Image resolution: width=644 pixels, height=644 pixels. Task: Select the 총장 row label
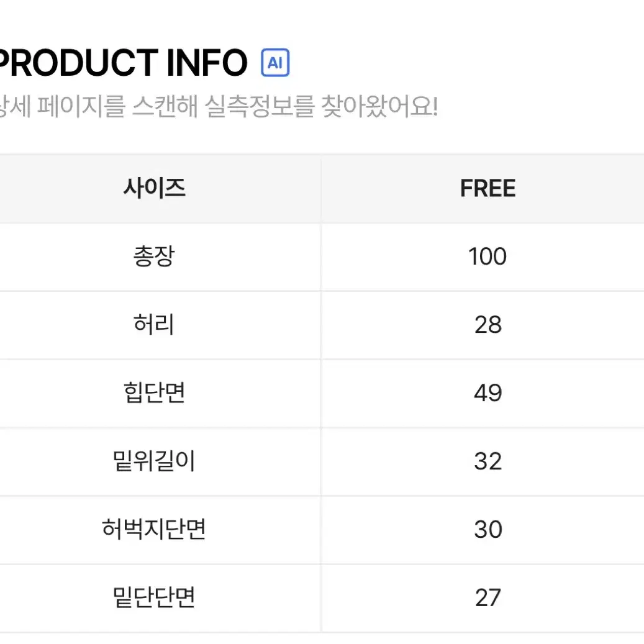(x=155, y=256)
